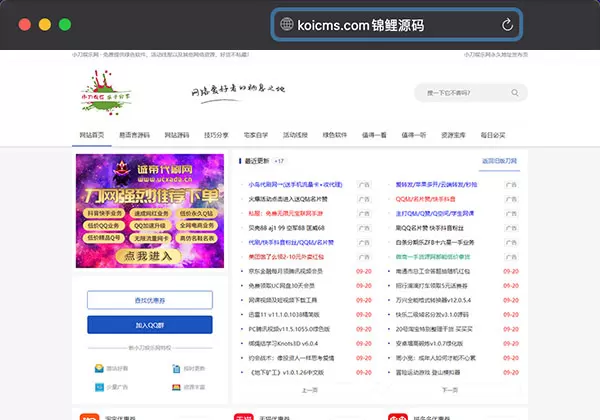This screenshot has width=600, height=420.
Task: Click the red JD coupon icon
Action: tap(398, 417)
